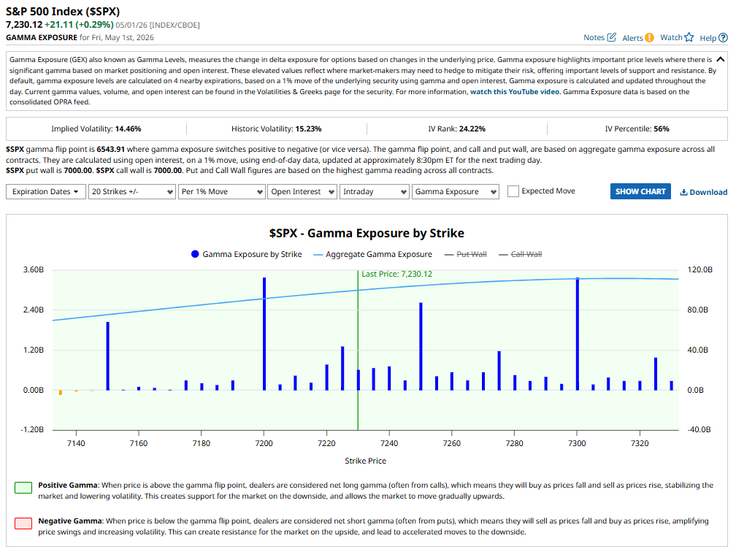Open the Open Interest dropdown
The image size is (755, 560).
[x=302, y=191]
